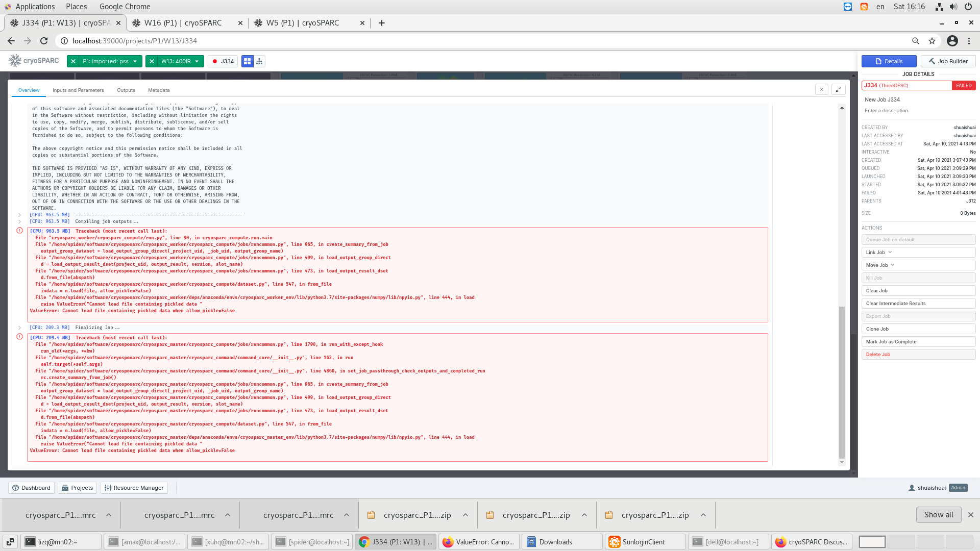Click the cryoSPARC logo icon
Screen dimensions: 980x551
(x=14, y=61)
